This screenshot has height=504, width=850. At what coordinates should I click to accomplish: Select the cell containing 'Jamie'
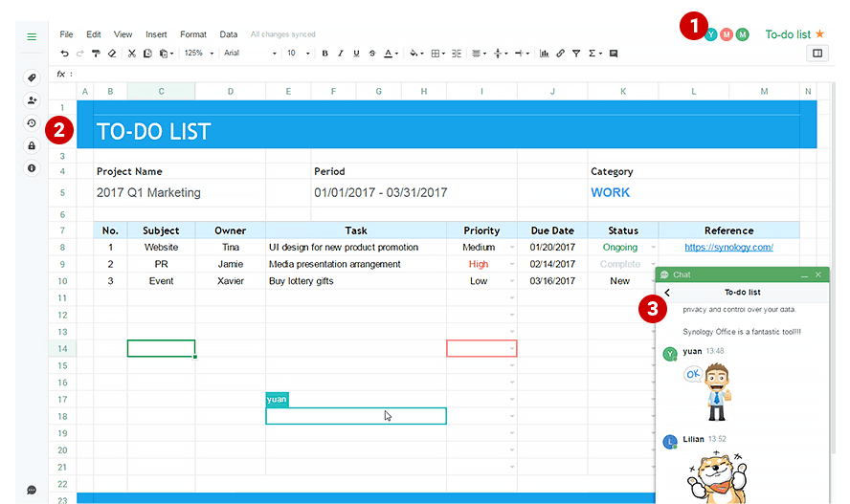pyautogui.click(x=231, y=264)
